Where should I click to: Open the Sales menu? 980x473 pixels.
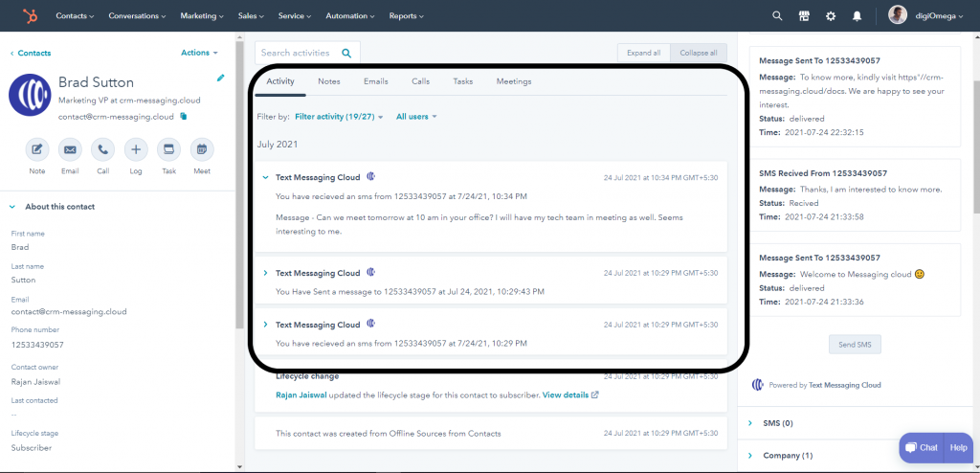251,16
